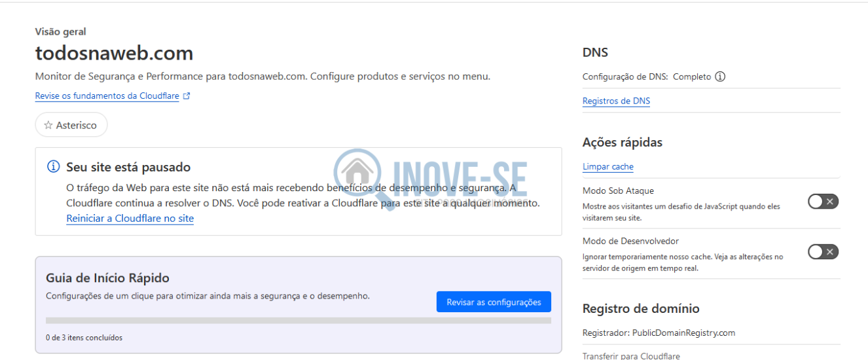Click the Modo Sob Ataque label

(618, 190)
